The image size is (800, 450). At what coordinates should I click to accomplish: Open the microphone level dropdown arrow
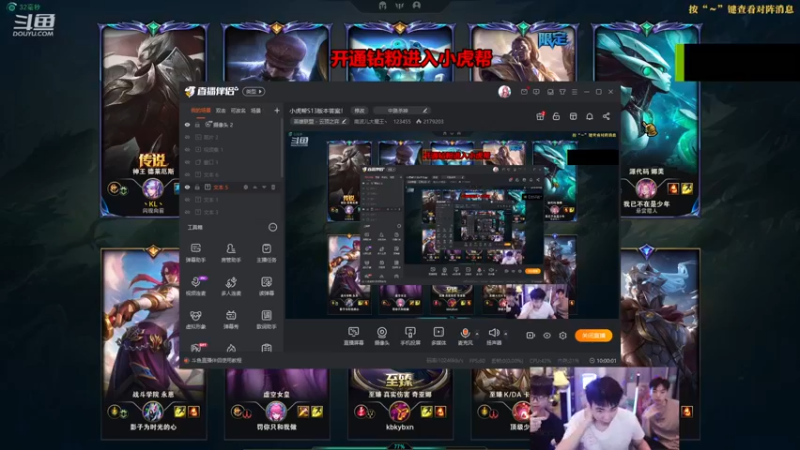point(477,334)
